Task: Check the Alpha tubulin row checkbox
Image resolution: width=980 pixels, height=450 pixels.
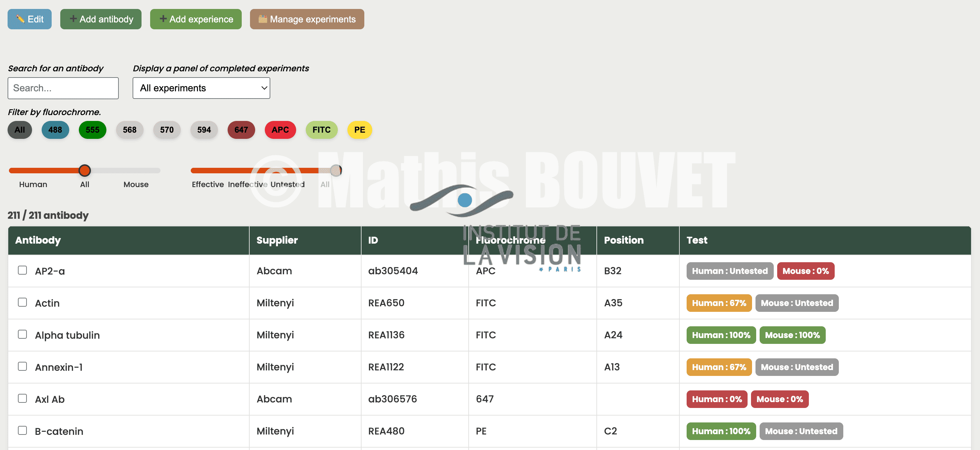Action: pos(22,334)
